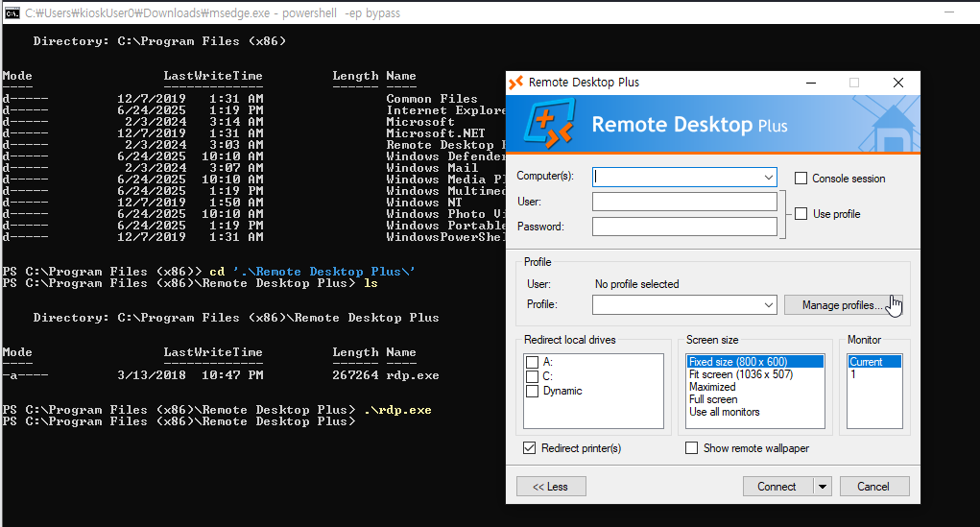This screenshot has width=980, height=527.
Task: Click the Manage profiles... button
Action: (x=843, y=305)
